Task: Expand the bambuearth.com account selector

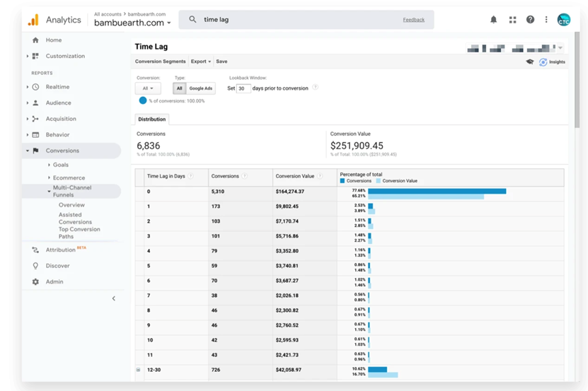Action: click(x=133, y=23)
